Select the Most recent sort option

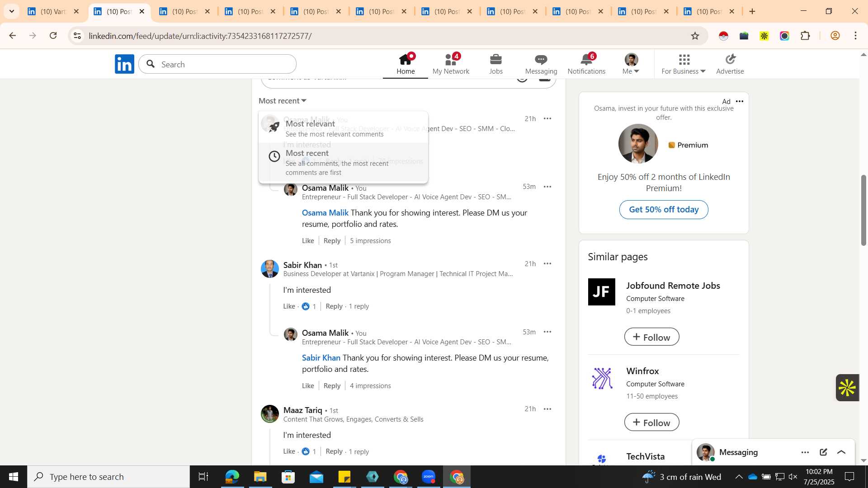(x=344, y=162)
